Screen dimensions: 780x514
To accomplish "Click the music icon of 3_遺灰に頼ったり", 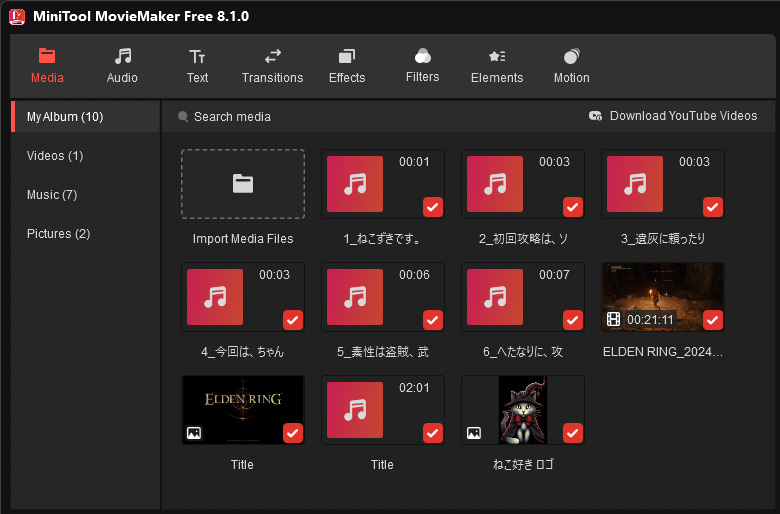I will click(x=635, y=184).
